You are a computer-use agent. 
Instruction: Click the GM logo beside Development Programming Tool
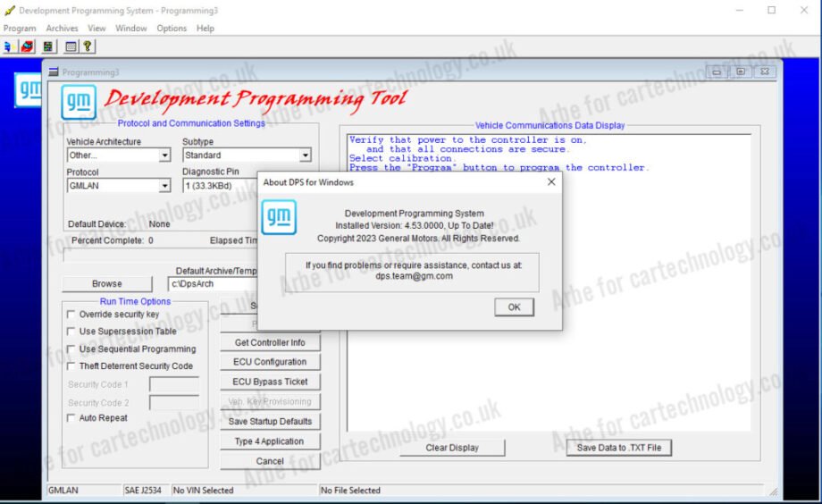tap(79, 102)
